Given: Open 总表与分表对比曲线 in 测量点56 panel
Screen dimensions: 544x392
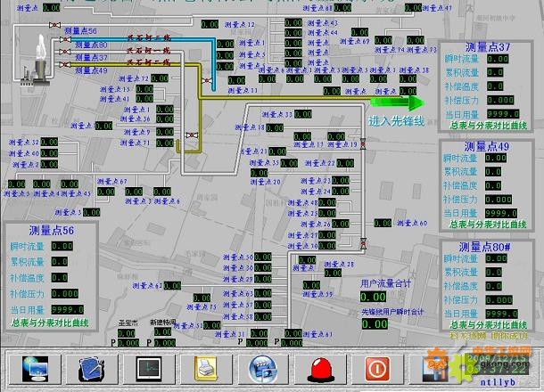Looking at the screenshot, I should click(50, 323).
